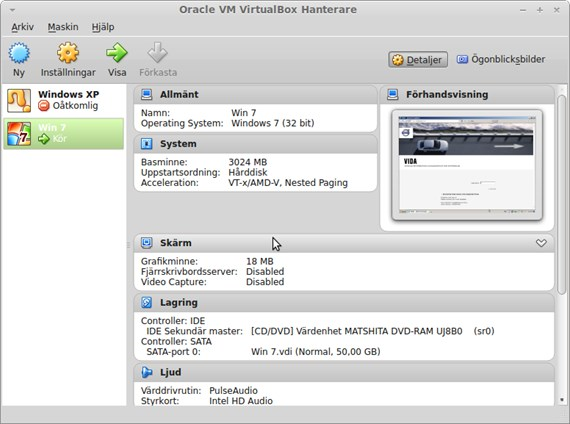
Task: Click the Lagring section disk icon
Action: click(x=146, y=302)
